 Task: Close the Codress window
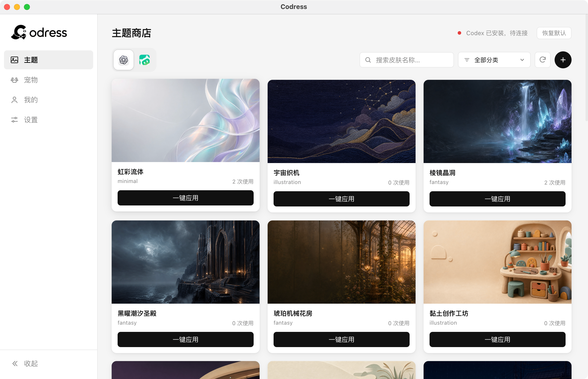click(x=7, y=7)
